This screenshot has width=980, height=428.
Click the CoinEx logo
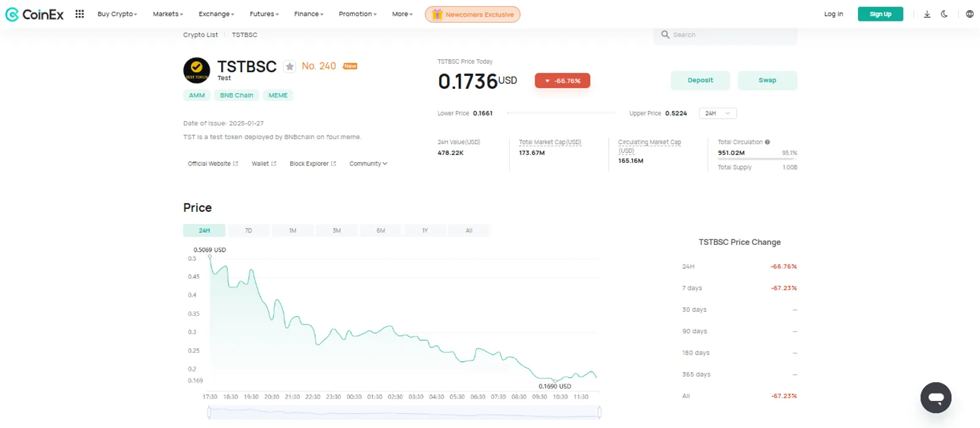34,14
